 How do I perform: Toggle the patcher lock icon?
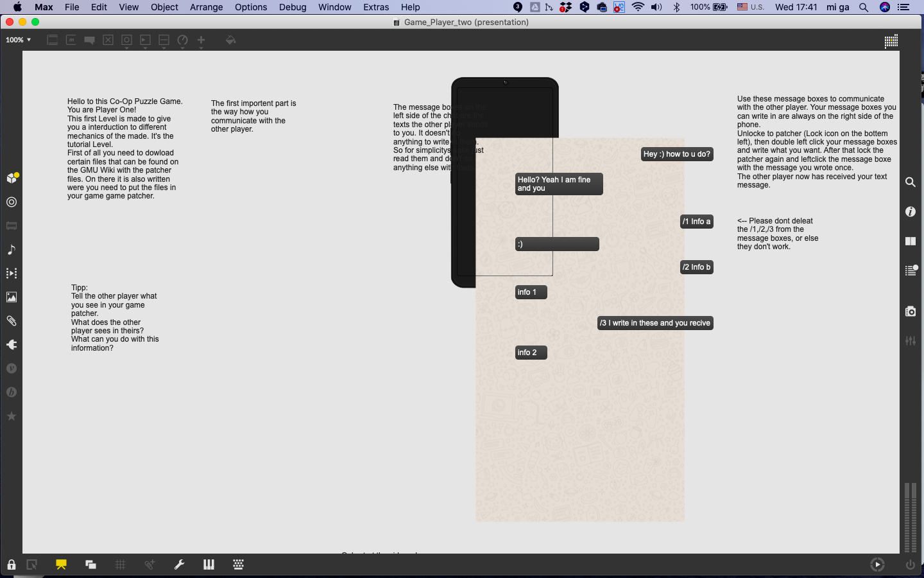coord(12,565)
